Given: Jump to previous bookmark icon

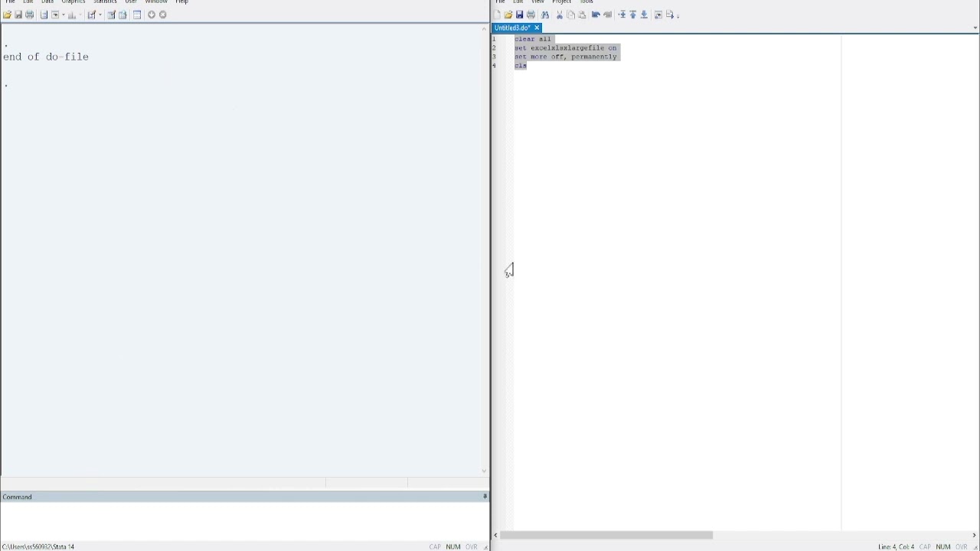Looking at the screenshot, I should click(x=633, y=15).
